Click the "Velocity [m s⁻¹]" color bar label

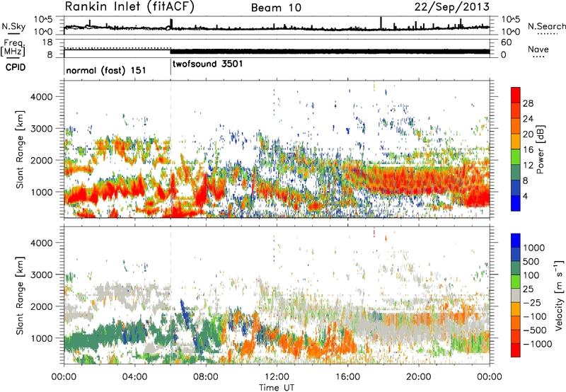pos(559,295)
